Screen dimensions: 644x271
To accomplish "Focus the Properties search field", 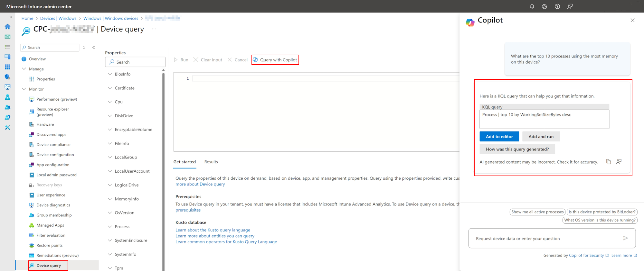I will [135, 62].
